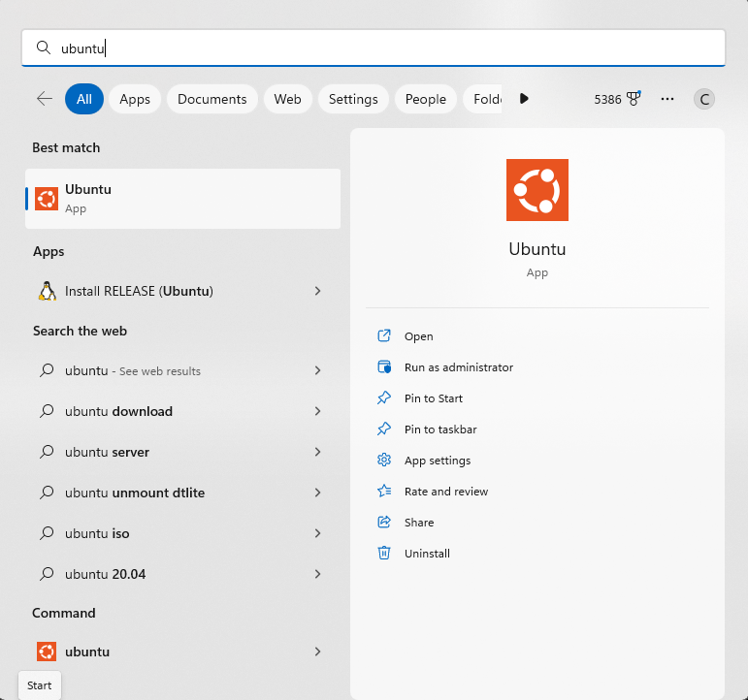The image size is (748, 700).
Task: Click the star icon beside Rate and review
Action: 384,491
